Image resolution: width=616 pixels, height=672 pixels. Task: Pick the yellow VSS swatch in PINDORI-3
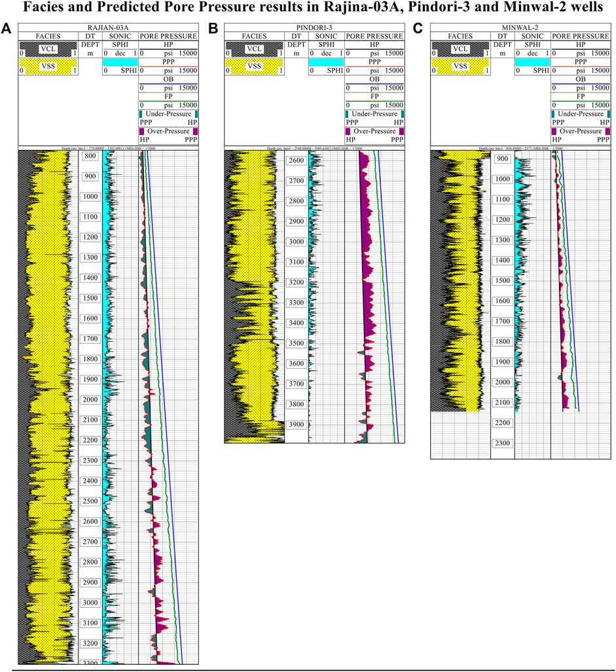[254, 66]
